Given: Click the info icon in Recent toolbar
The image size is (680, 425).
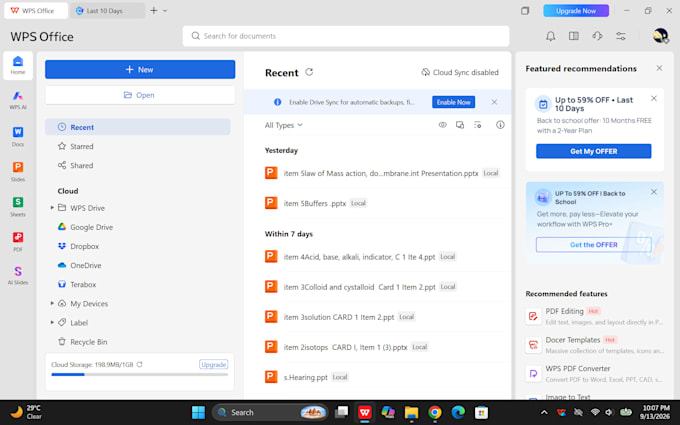Looking at the screenshot, I should (500, 125).
